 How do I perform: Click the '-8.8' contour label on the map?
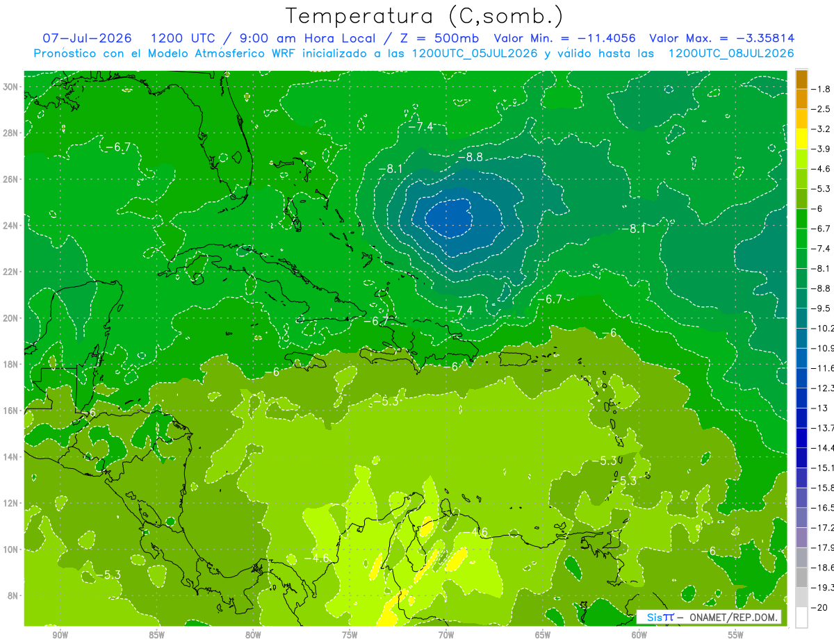click(470, 158)
